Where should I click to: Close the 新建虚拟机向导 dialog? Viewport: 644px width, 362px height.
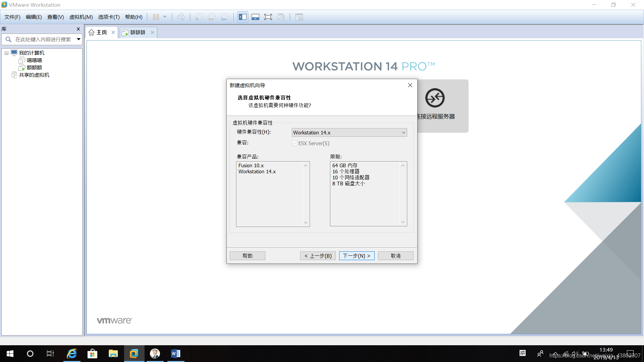pos(410,85)
